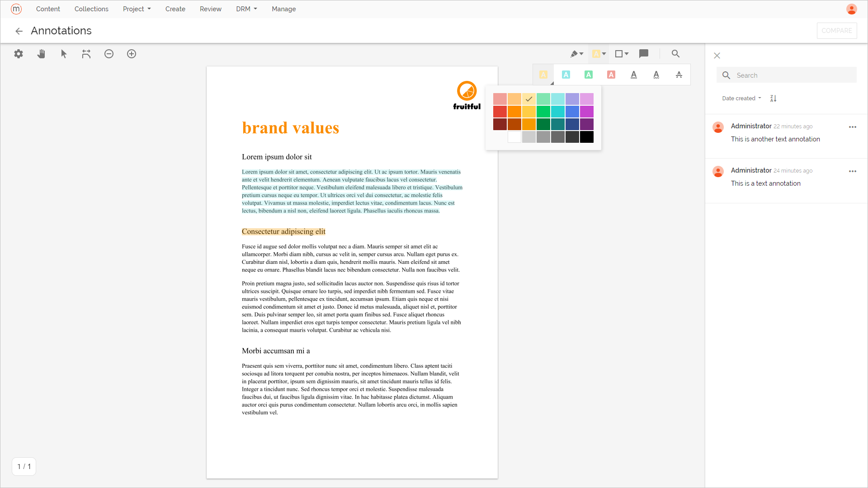
Task: Open the user account avatar menu
Action: [x=852, y=9]
